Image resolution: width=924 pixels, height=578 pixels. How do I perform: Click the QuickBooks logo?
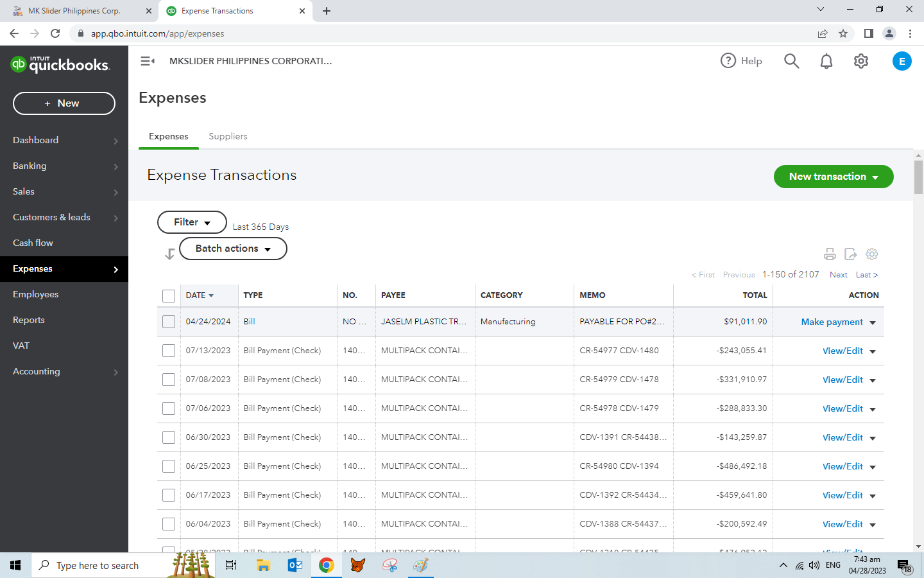pos(60,64)
